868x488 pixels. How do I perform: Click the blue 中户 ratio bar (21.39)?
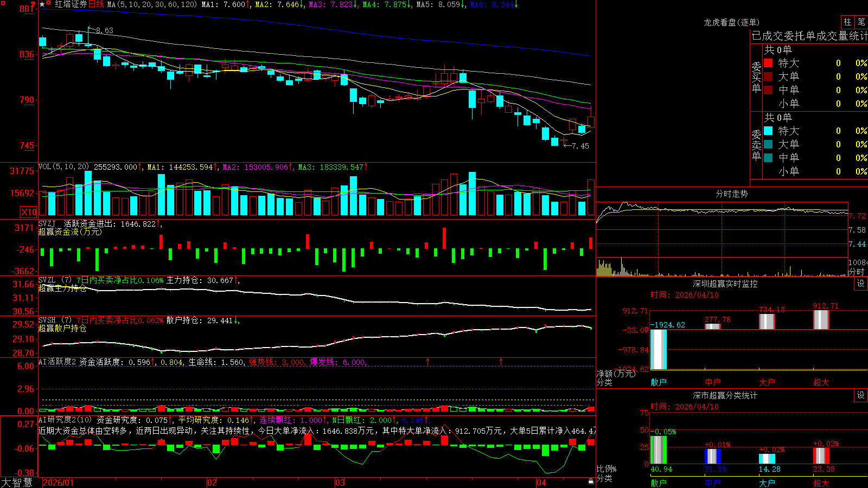pyautogui.click(x=713, y=457)
